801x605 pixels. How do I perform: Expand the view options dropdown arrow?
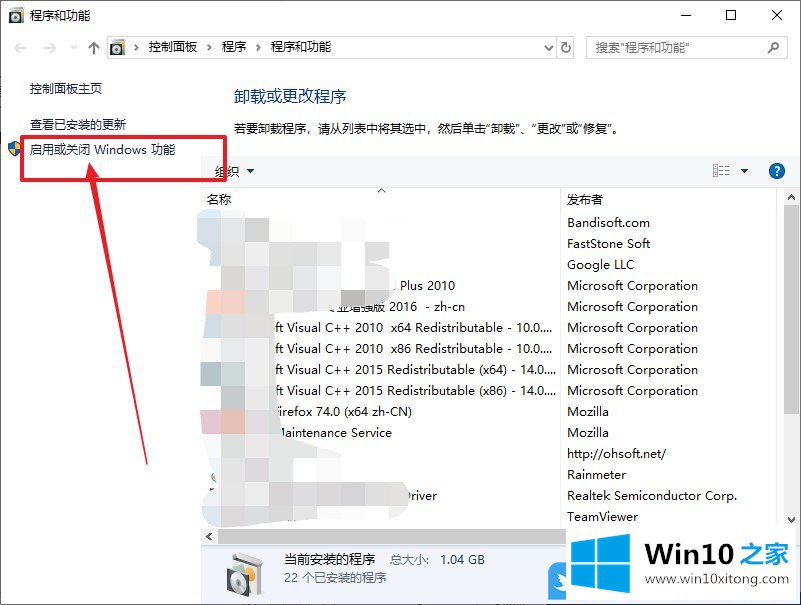click(x=744, y=171)
